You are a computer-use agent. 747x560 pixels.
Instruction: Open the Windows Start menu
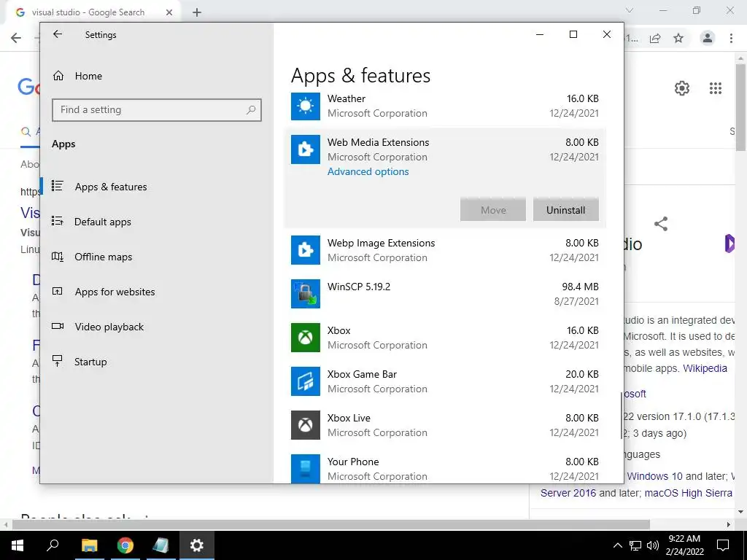pyautogui.click(x=18, y=545)
